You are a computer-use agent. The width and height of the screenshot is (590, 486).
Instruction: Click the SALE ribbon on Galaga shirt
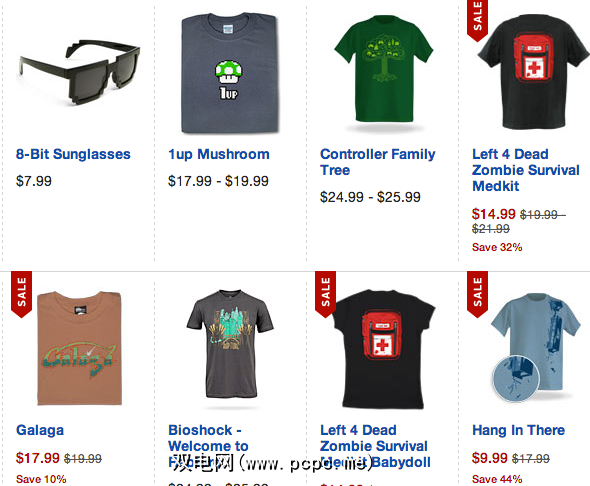21,294
